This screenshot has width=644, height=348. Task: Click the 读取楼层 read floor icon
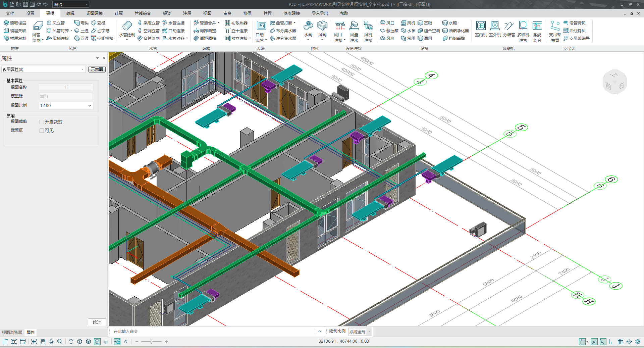[x=15, y=23]
